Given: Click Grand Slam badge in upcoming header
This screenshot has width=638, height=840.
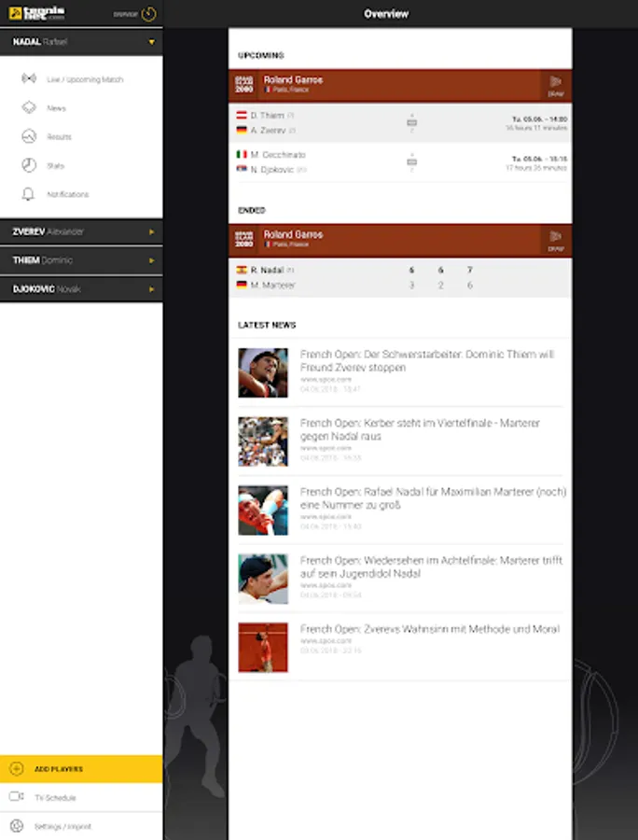Looking at the screenshot, I should point(244,85).
